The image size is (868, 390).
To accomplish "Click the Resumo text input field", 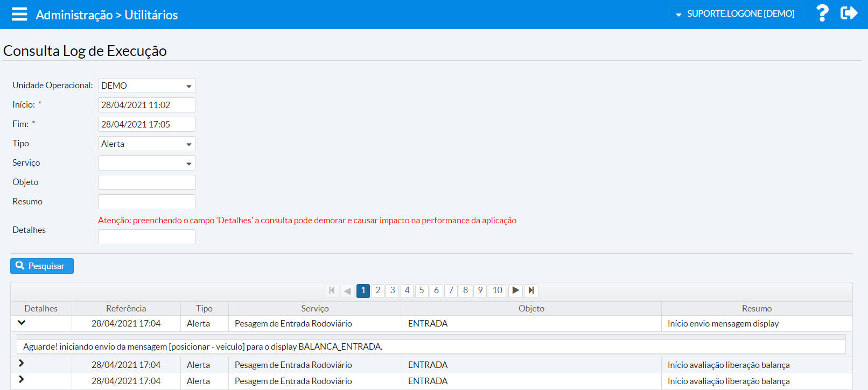I will 146,202.
